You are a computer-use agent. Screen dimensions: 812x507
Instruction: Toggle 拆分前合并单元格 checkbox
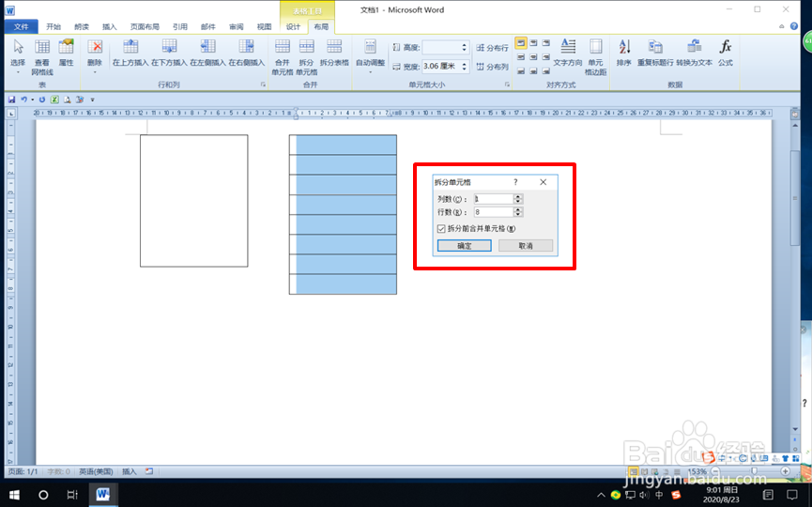click(x=442, y=228)
